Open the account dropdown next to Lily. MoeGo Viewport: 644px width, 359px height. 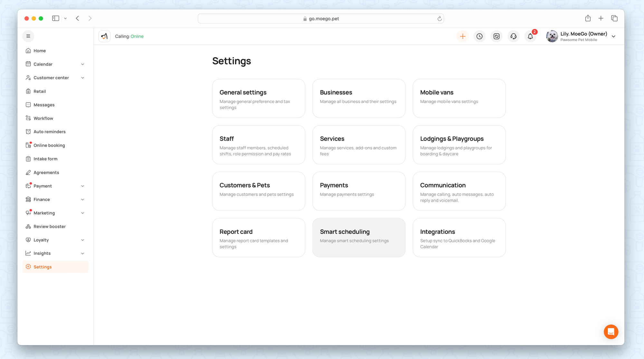(x=613, y=36)
